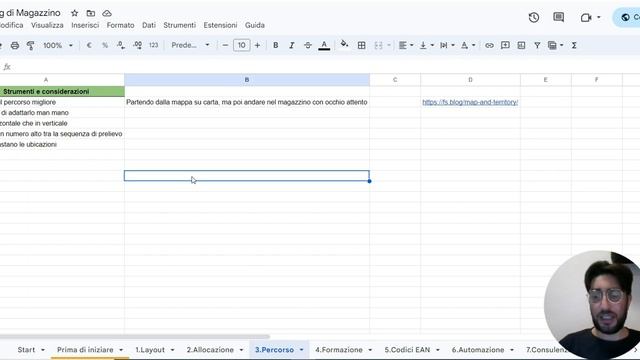The width and height of the screenshot is (640, 360).
Task: Open text color picker
Action: pyautogui.click(x=324, y=45)
